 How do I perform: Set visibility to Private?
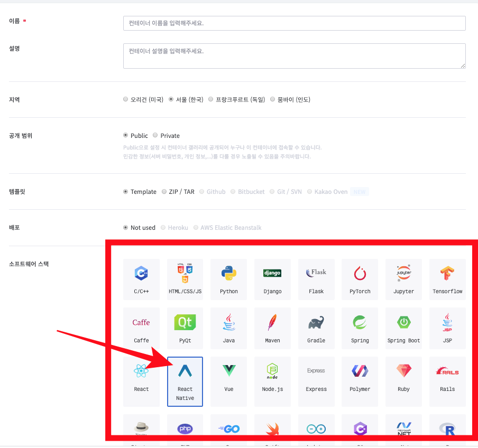coord(155,135)
